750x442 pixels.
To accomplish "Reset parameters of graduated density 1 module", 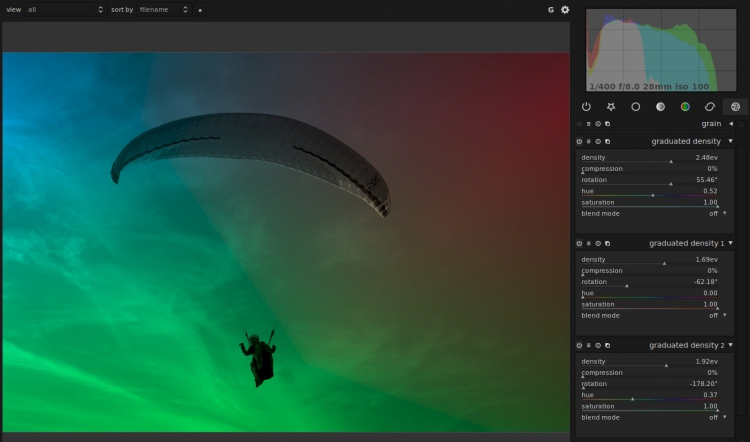I will (x=598, y=243).
